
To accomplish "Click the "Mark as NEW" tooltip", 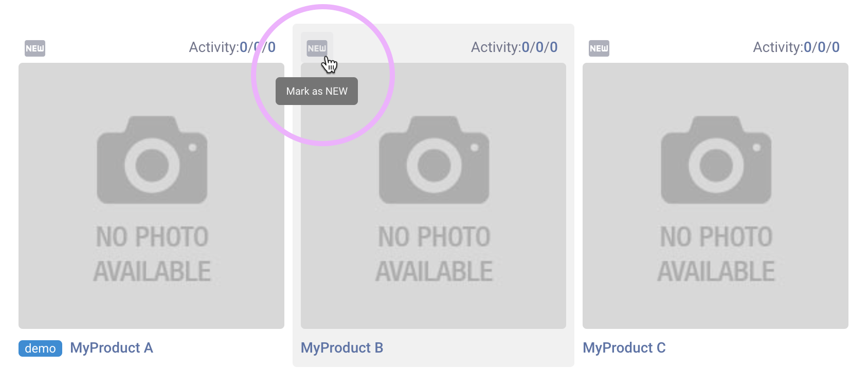I will (x=317, y=91).
